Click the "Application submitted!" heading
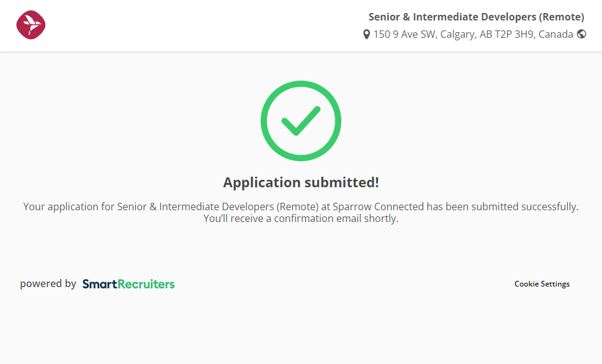Viewport: 602px width, 364px height. [301, 182]
